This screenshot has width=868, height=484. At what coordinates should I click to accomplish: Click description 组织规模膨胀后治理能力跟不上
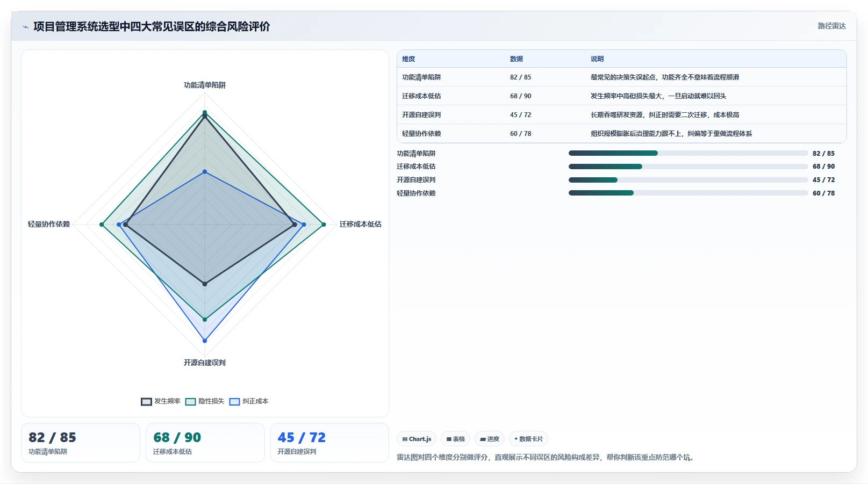(x=671, y=134)
